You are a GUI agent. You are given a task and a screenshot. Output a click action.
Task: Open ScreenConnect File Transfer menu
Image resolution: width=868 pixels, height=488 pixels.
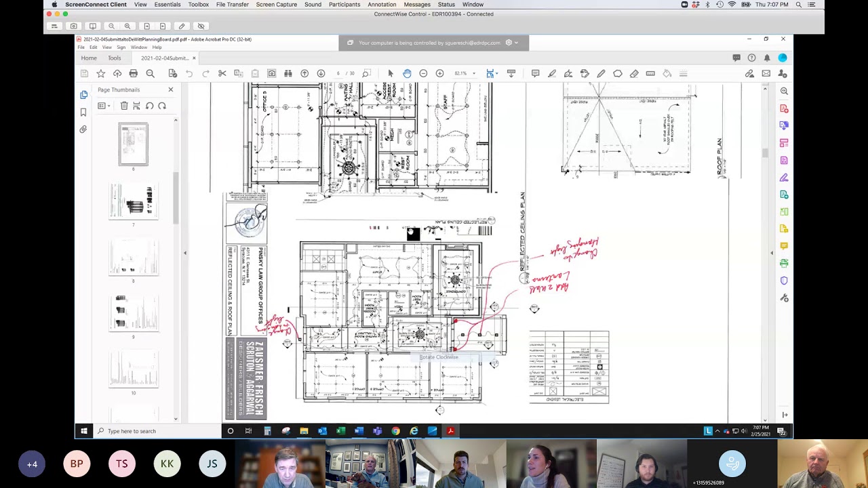pos(233,4)
